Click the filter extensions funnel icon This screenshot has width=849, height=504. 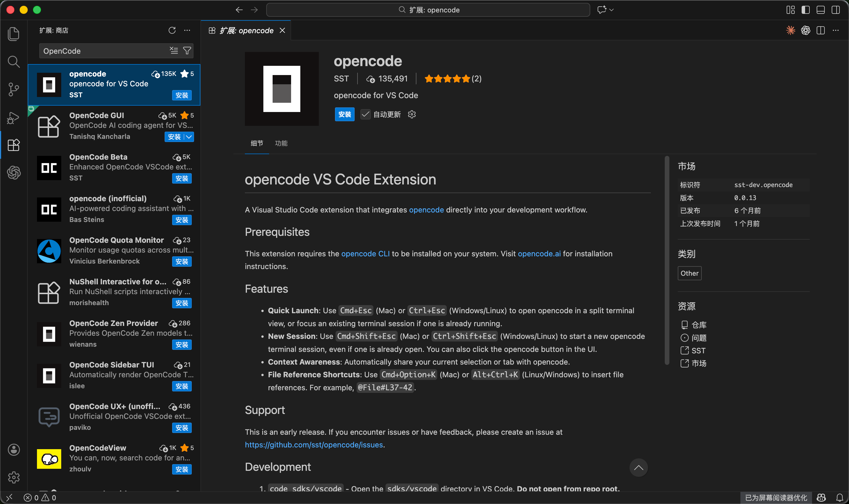[x=187, y=51]
